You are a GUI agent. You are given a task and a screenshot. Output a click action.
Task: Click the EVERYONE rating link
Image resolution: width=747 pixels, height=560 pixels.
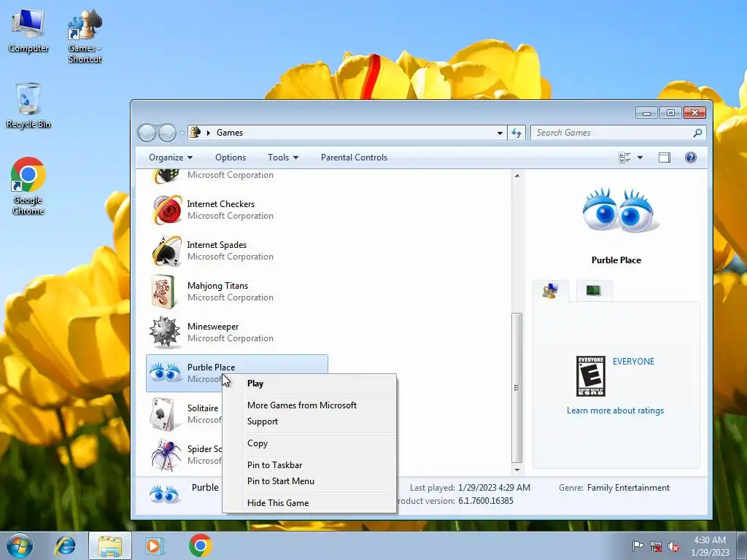[633, 362]
